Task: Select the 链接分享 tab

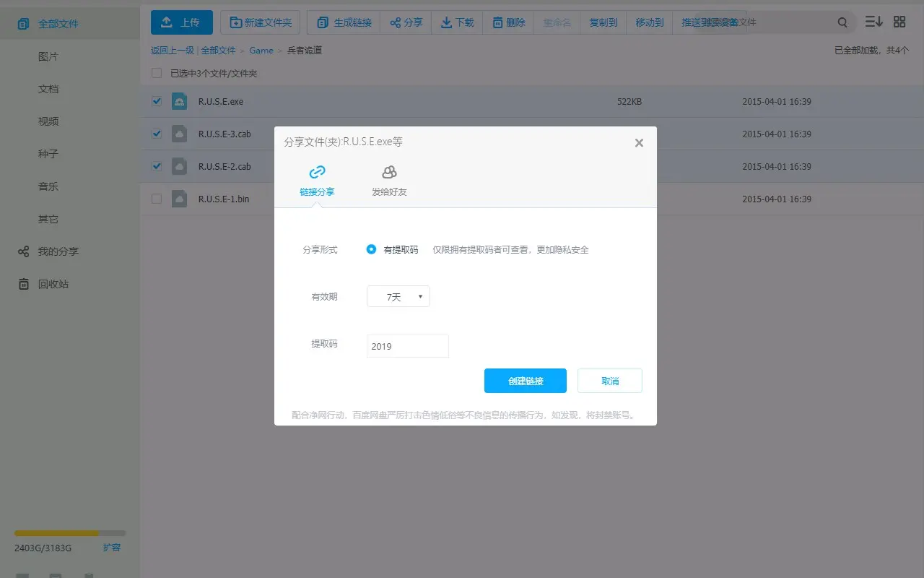Action: click(317, 179)
